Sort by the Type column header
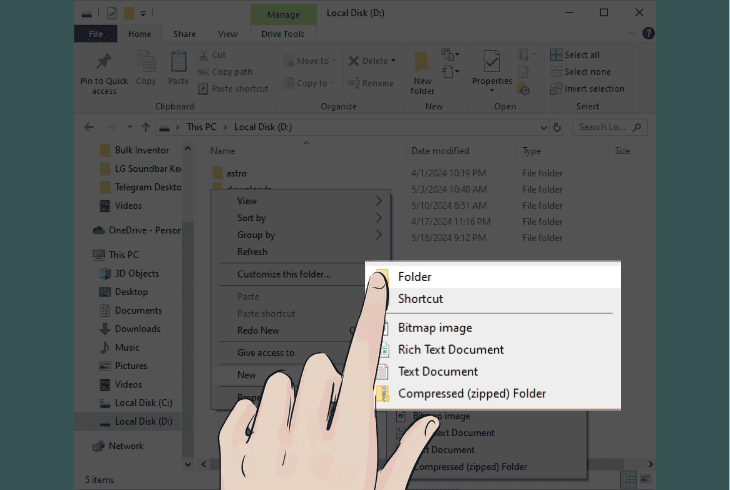Screen dimensions: 730x490 point(532,151)
